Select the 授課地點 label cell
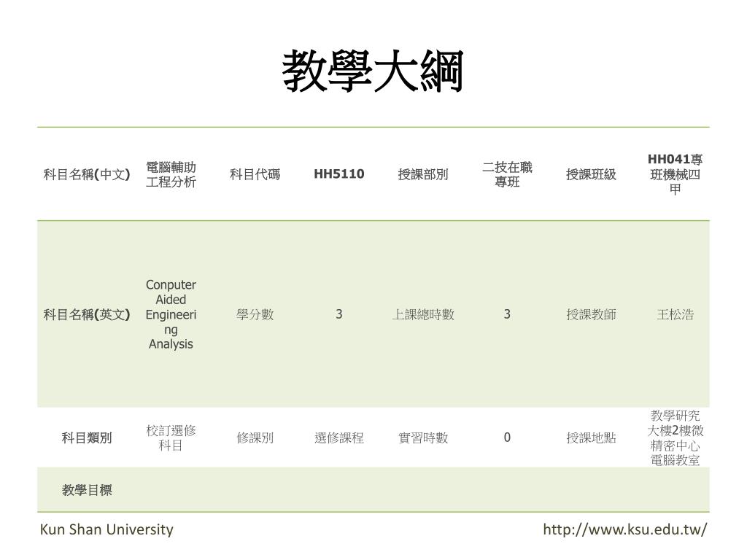Viewport: 747px width, 560px height. (591, 437)
